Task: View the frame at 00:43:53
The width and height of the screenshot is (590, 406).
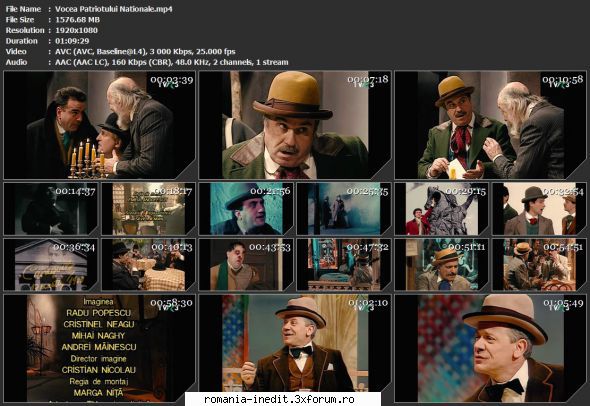Action: click(x=246, y=265)
